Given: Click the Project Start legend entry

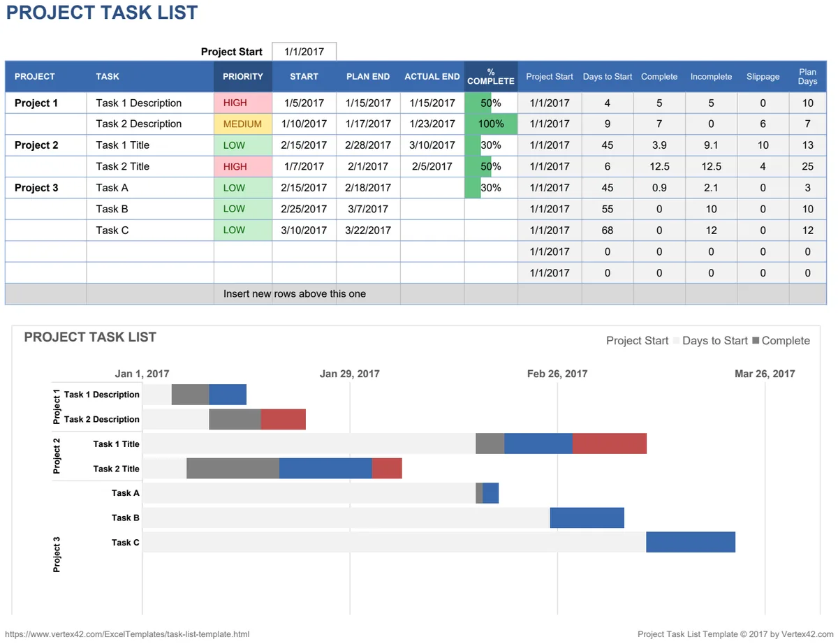Looking at the screenshot, I should 638,341.
